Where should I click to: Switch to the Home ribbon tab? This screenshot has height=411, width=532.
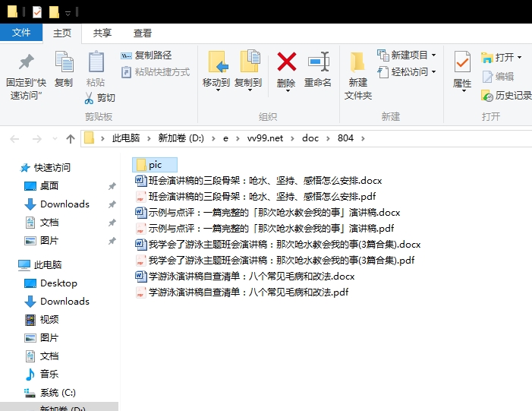click(62, 33)
